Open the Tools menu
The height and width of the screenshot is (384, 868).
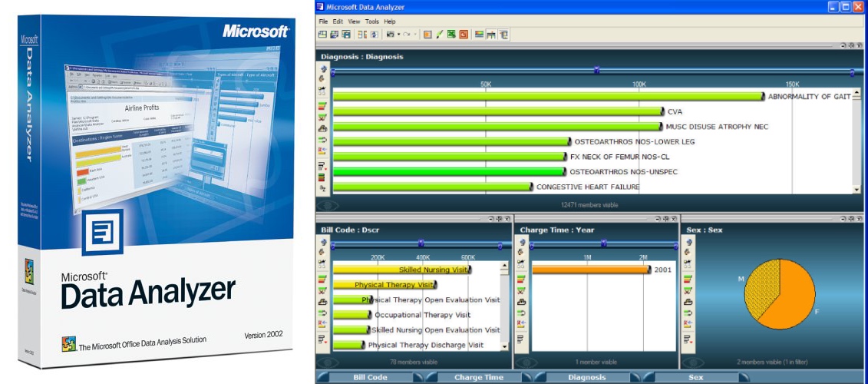pyautogui.click(x=372, y=22)
